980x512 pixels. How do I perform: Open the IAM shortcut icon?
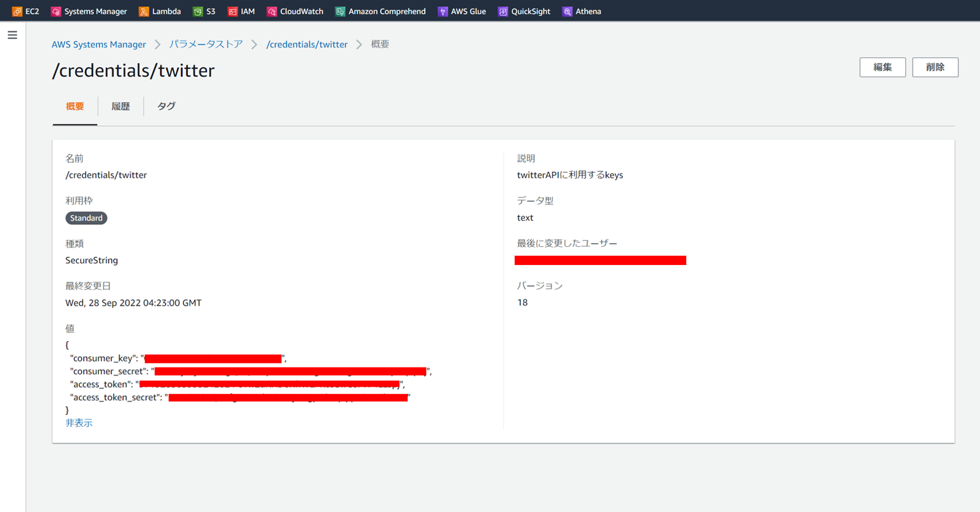click(232, 11)
